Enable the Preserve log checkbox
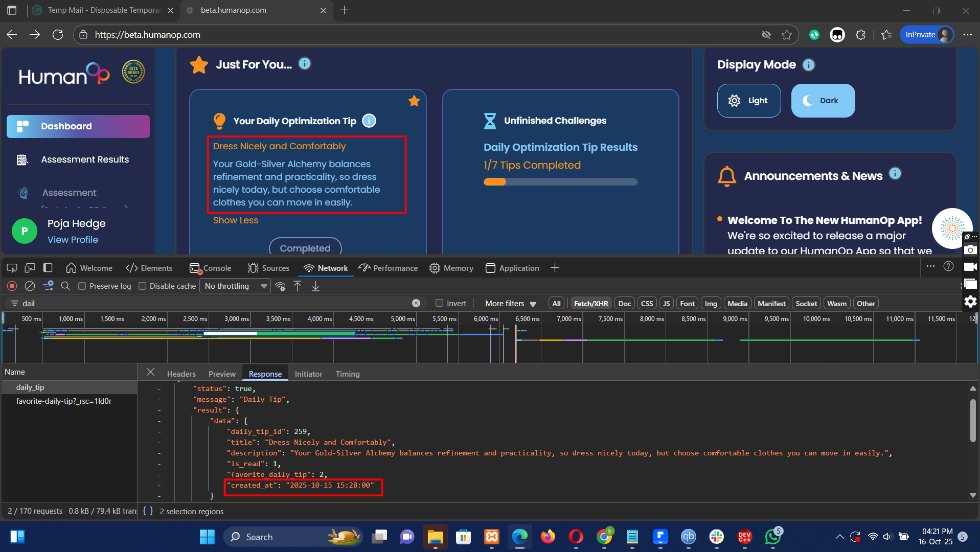This screenshot has height=552, width=980. (82, 286)
